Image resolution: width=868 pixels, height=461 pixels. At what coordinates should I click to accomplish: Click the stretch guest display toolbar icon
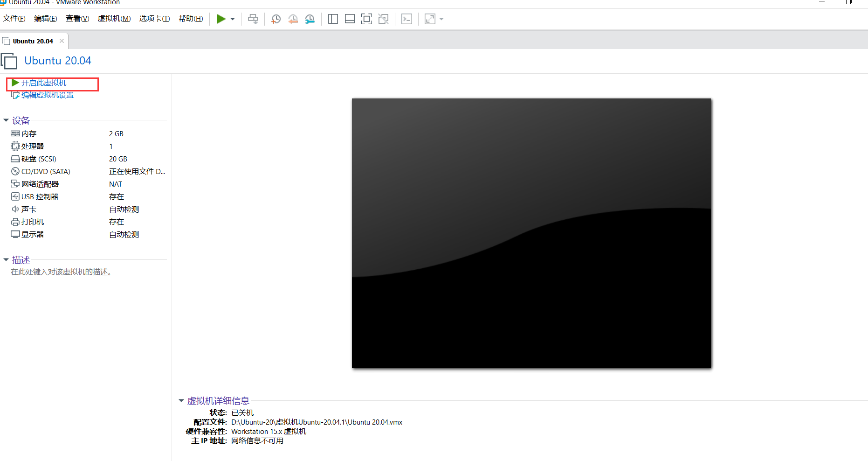point(430,19)
